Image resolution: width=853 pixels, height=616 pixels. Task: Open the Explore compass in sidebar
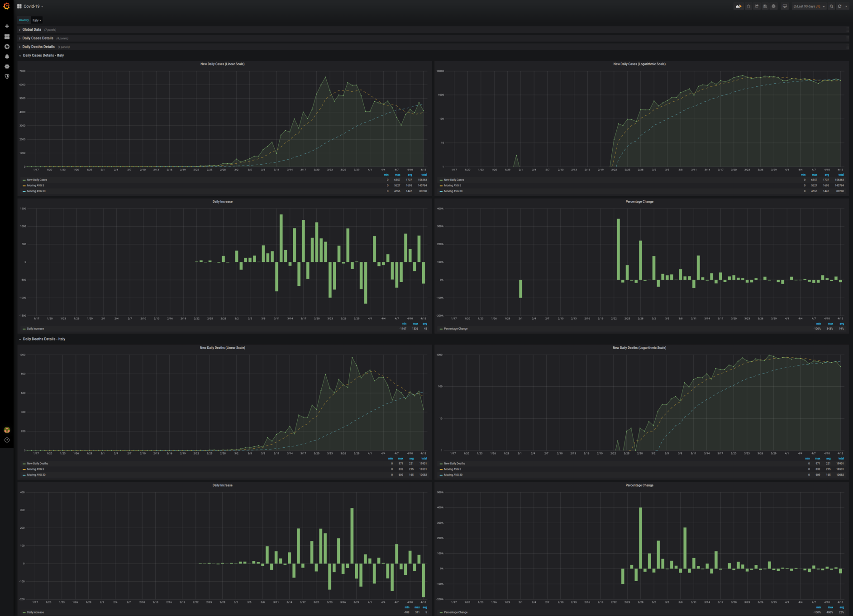pyautogui.click(x=7, y=47)
